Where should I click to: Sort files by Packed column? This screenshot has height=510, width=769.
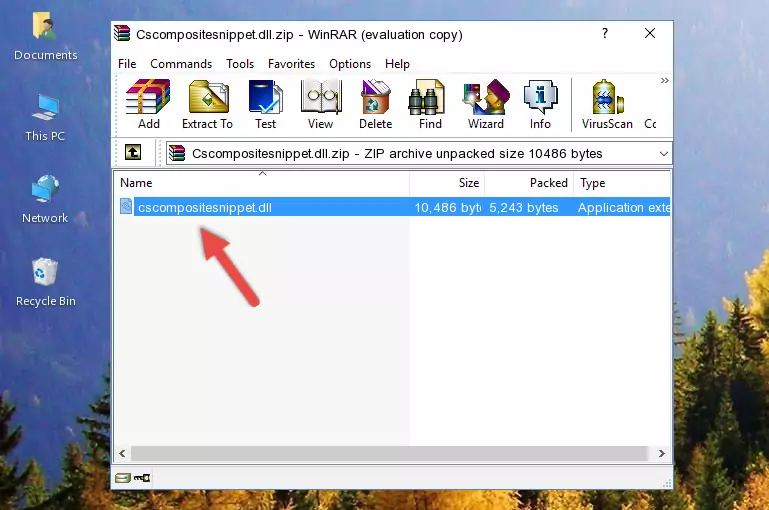[529, 183]
